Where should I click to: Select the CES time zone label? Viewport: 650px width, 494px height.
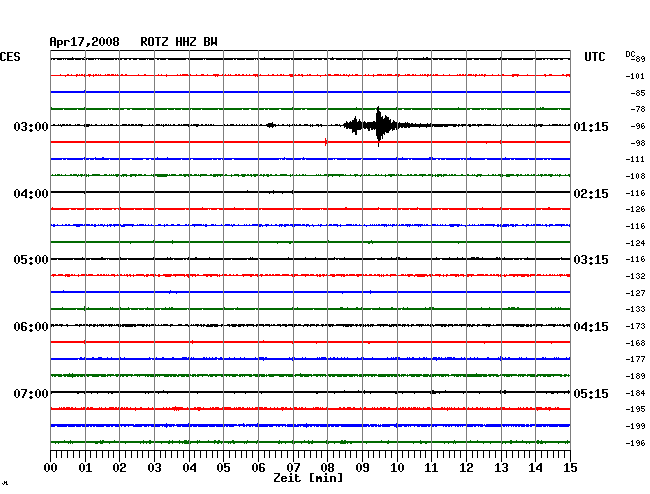click(10, 57)
